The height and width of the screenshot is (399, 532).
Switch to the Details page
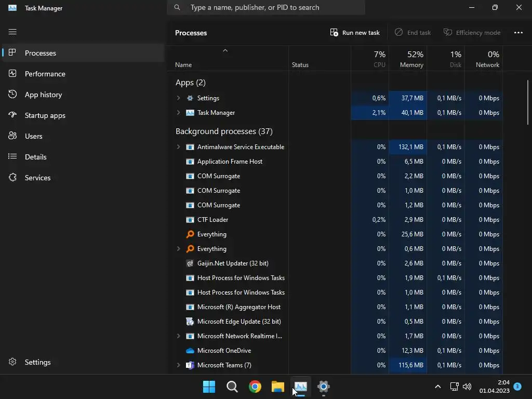[x=83, y=156]
